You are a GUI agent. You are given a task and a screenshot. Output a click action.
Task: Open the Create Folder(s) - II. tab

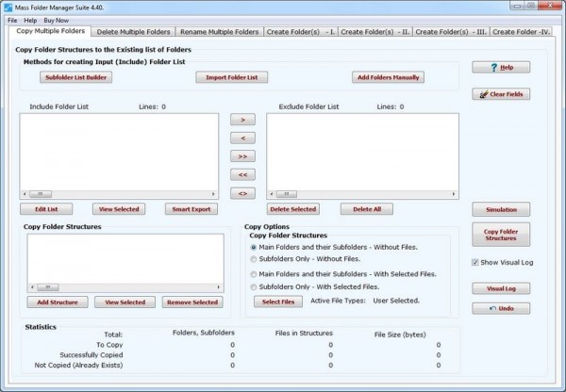(375, 32)
